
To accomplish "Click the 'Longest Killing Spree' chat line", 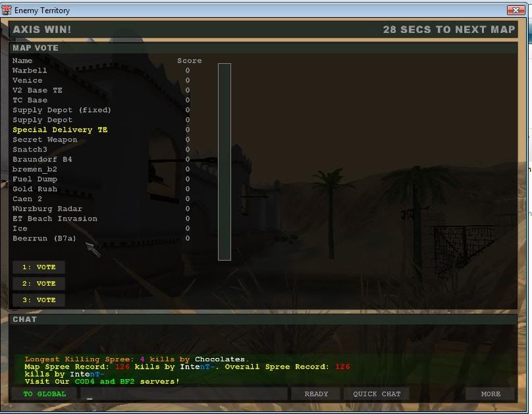I will point(136,359).
